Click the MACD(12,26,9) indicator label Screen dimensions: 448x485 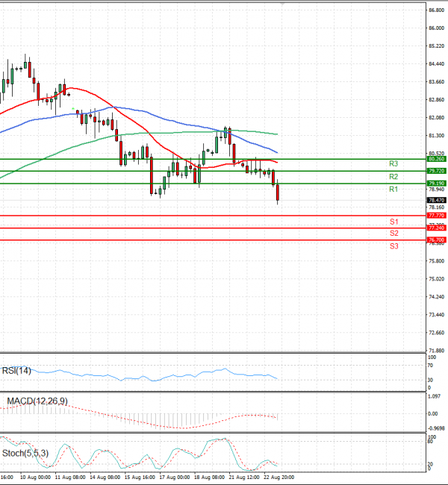pos(37,401)
